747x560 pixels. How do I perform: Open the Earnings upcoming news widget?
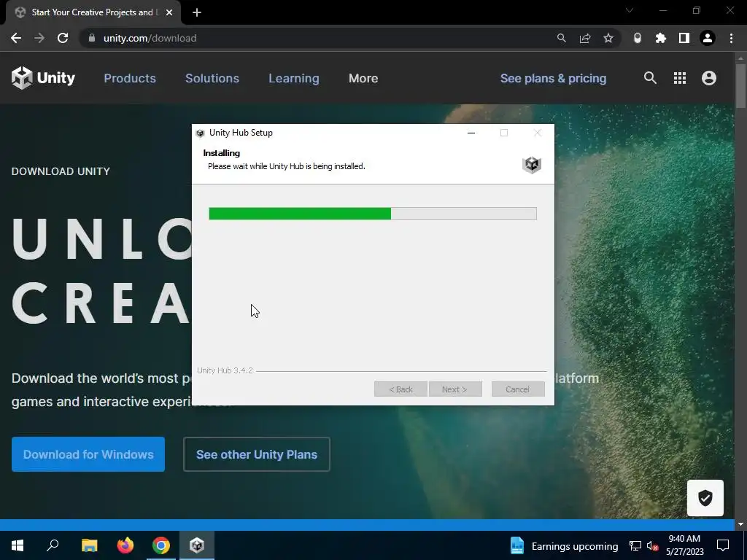[564, 546]
